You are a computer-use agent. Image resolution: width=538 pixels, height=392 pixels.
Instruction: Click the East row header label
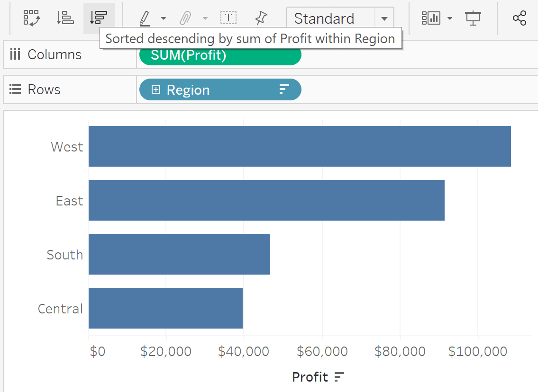69,201
